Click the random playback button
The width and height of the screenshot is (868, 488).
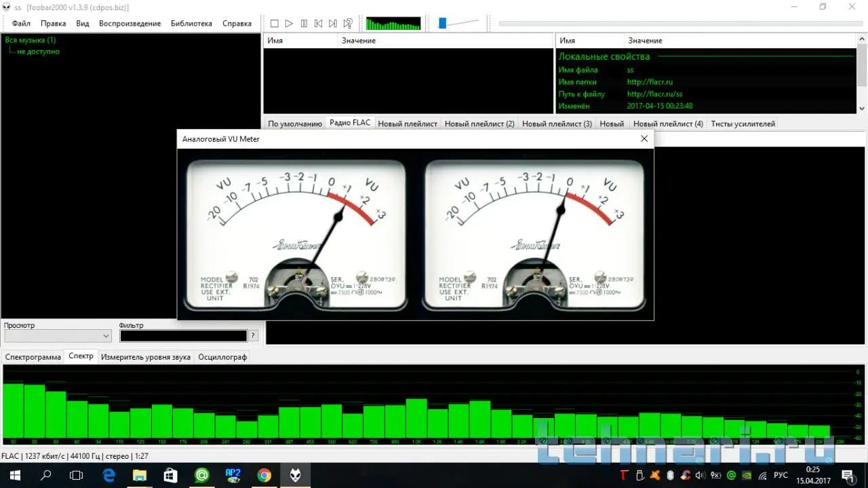[x=348, y=24]
